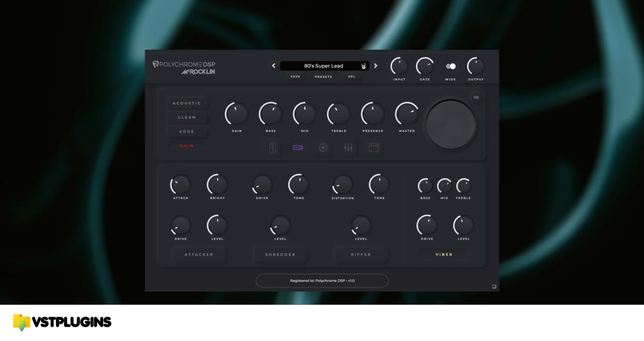Toggle the SHREDDER pedal on

(x=280, y=255)
